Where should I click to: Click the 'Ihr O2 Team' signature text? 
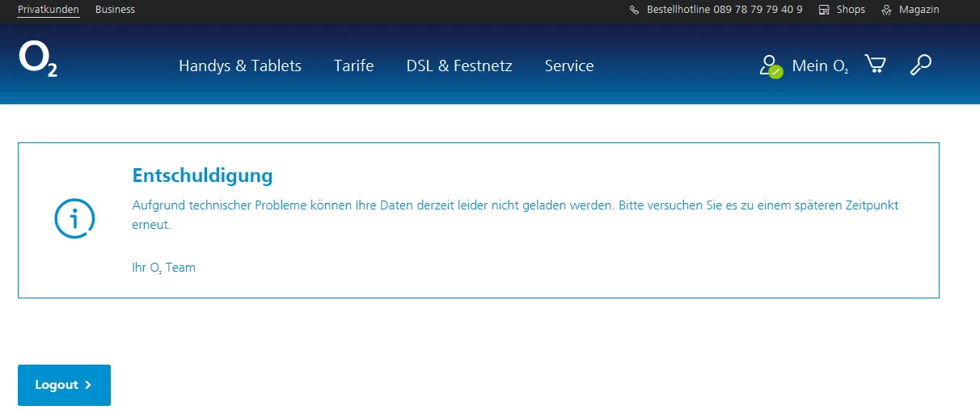point(163,268)
